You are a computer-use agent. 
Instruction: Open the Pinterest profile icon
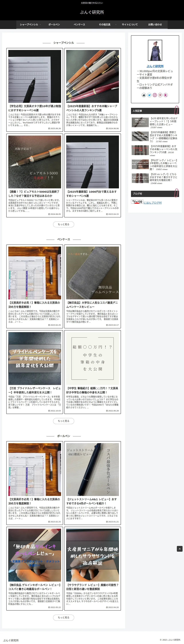coord(160,95)
